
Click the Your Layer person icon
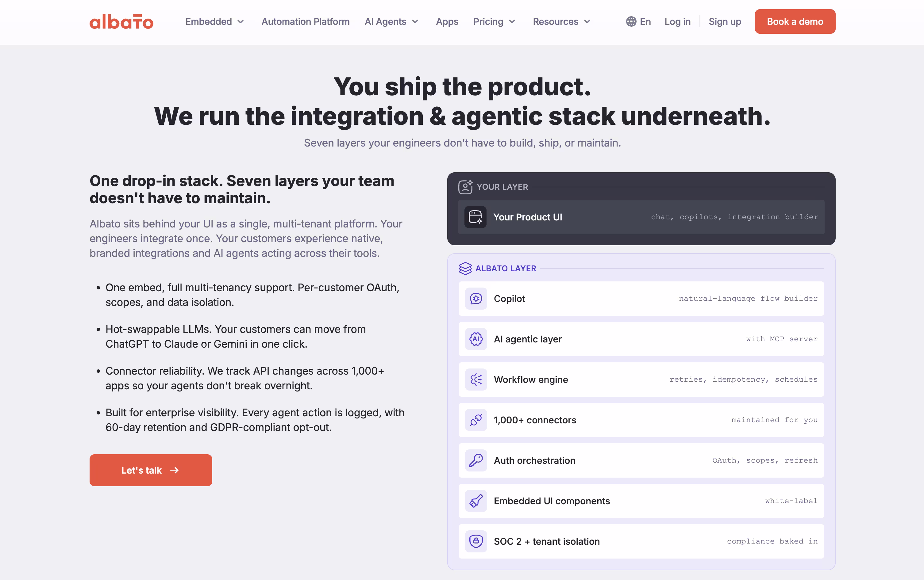tap(465, 187)
